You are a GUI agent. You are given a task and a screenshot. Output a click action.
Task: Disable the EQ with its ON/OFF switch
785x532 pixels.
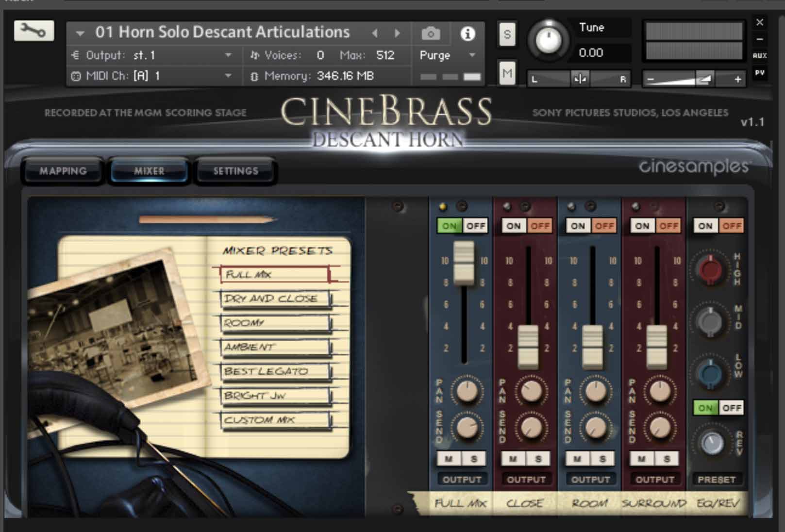click(x=730, y=408)
